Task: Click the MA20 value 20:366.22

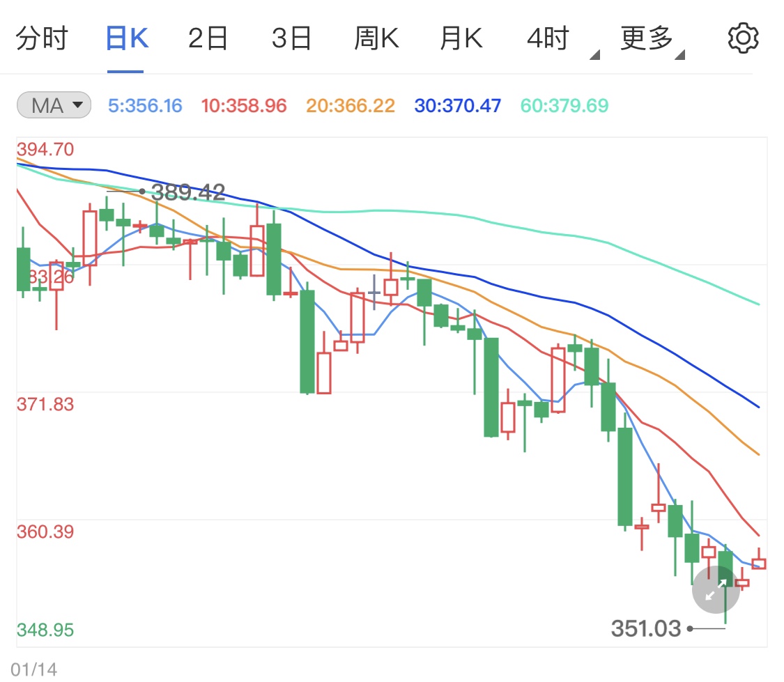Action: tap(350, 105)
